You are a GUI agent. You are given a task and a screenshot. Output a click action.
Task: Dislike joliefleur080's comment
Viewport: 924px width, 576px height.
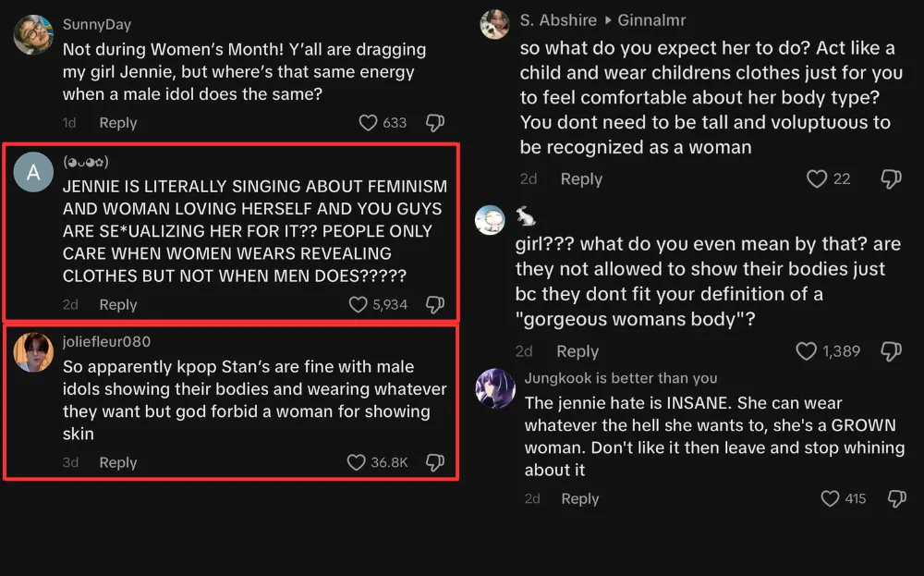(x=435, y=462)
